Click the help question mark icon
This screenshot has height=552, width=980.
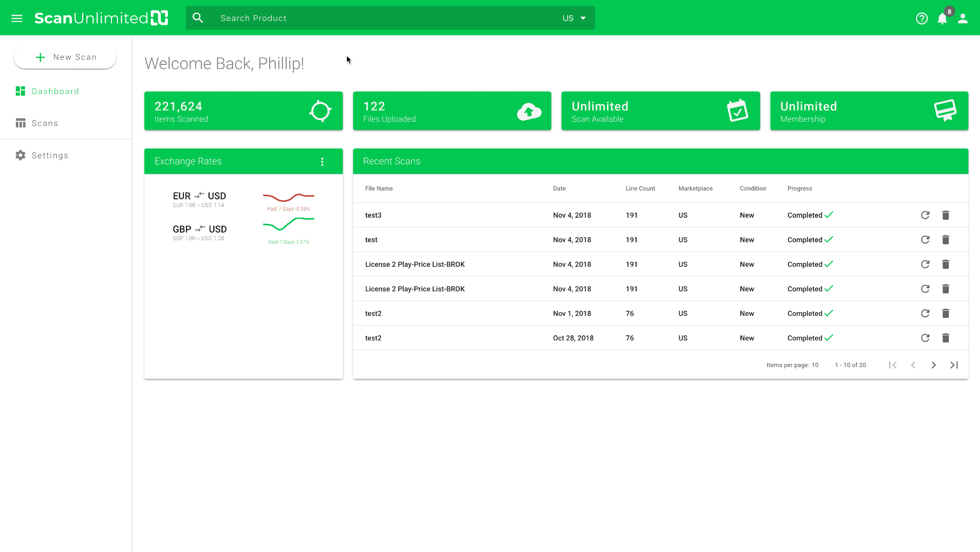coord(921,18)
